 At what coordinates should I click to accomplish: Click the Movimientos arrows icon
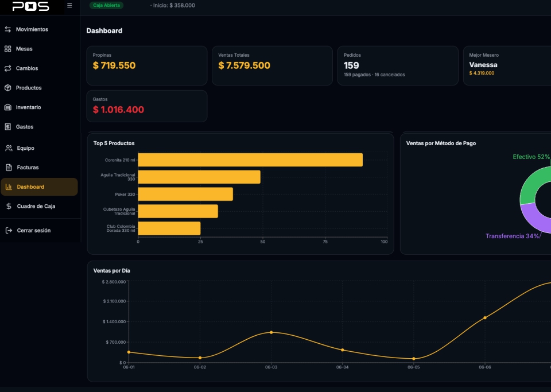7,29
